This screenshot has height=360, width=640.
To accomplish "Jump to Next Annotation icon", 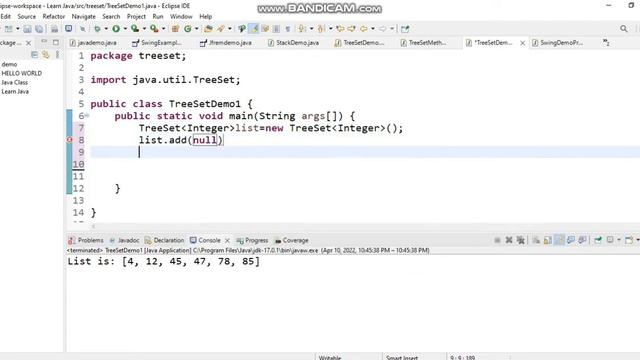I will point(302,29).
